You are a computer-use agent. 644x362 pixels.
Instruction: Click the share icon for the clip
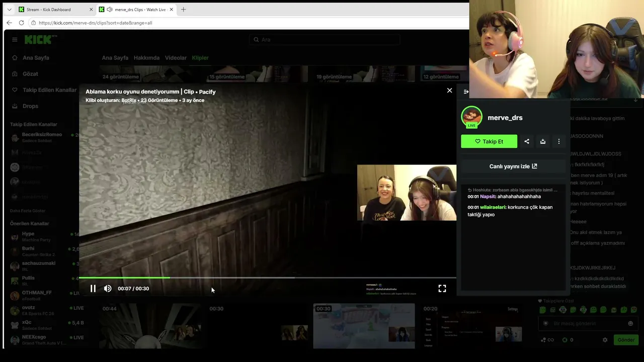(527, 141)
